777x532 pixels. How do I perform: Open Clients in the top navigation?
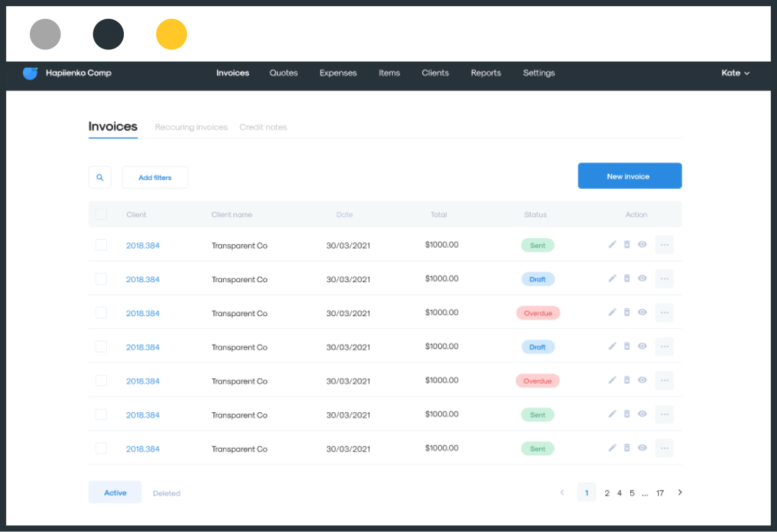click(x=435, y=73)
